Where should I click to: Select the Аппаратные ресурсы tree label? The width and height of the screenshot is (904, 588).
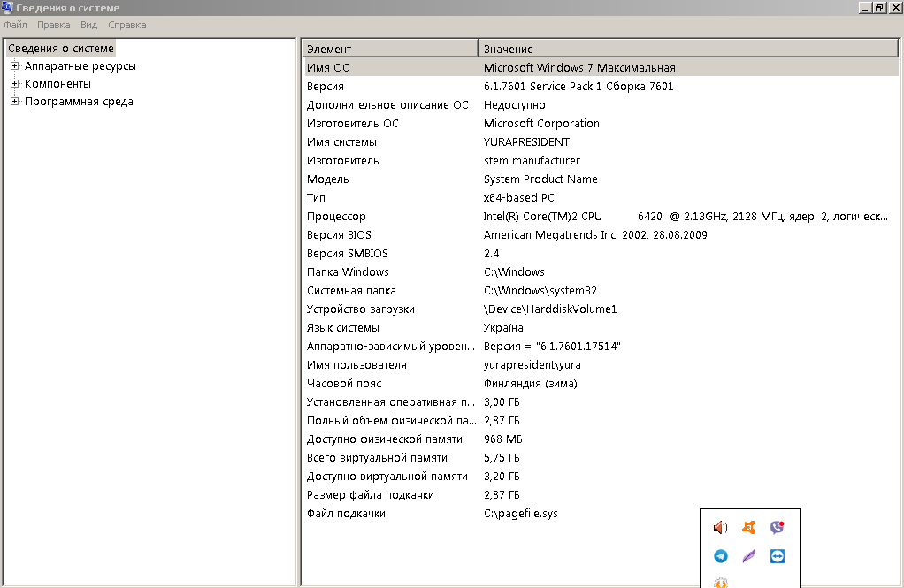coord(80,66)
